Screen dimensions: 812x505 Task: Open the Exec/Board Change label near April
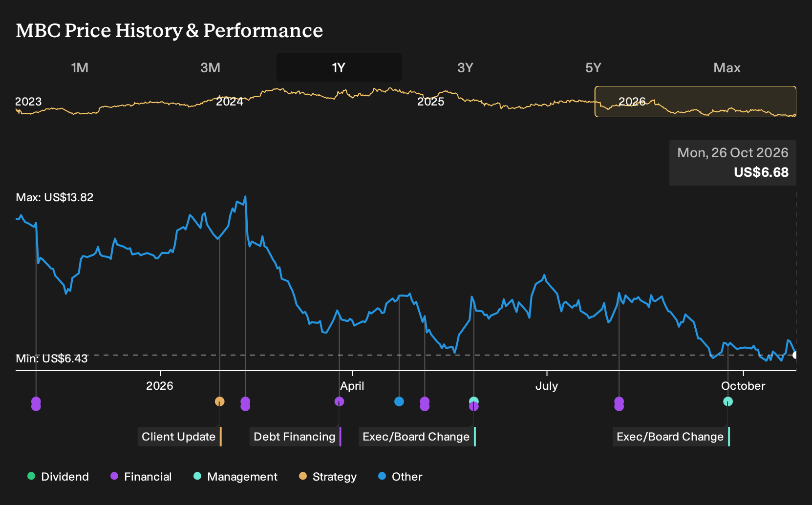click(417, 437)
